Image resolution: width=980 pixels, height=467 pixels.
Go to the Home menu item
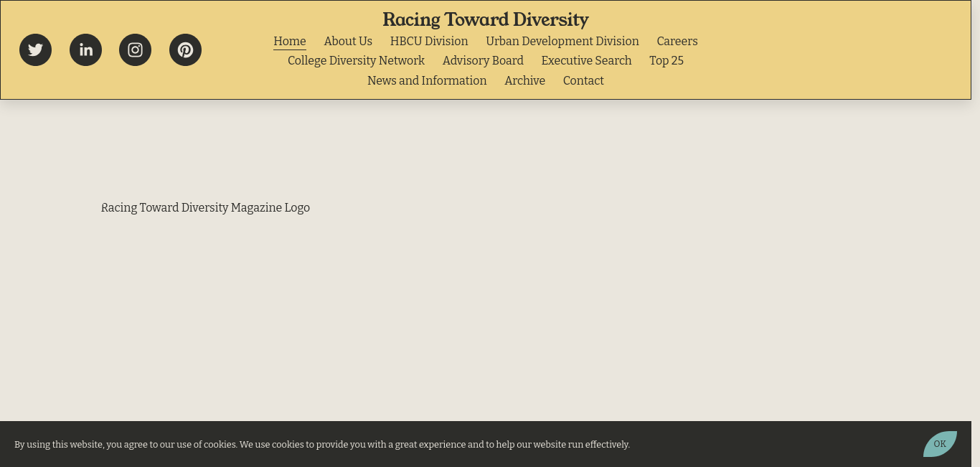290,41
